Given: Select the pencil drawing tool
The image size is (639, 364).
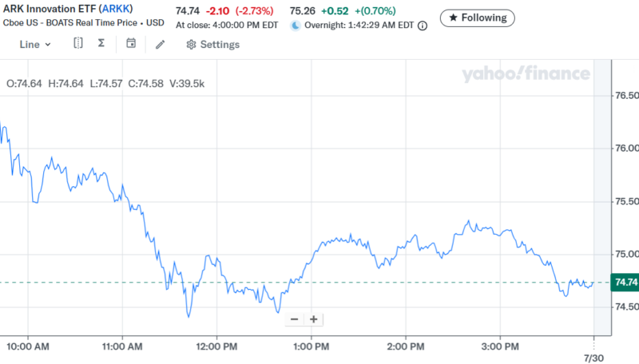Looking at the screenshot, I should click(160, 45).
